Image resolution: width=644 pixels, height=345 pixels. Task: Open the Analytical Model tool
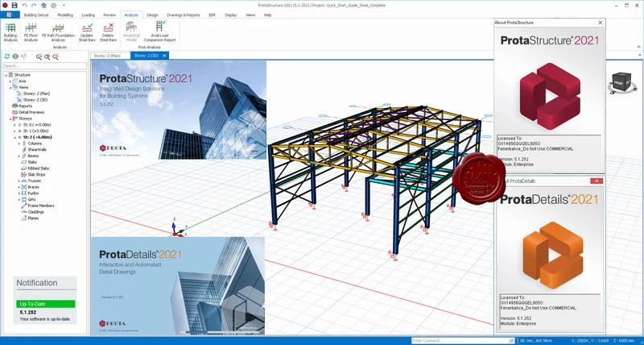point(131,32)
